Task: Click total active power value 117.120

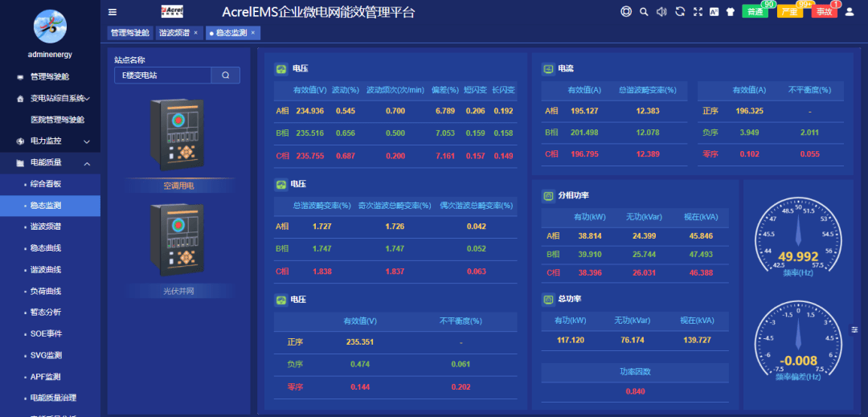Action: click(570, 340)
